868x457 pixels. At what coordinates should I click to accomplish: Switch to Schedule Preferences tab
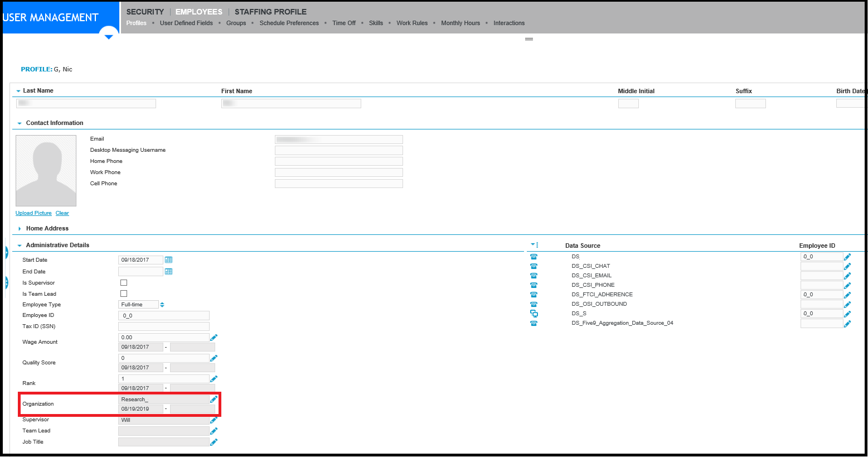pyautogui.click(x=289, y=23)
